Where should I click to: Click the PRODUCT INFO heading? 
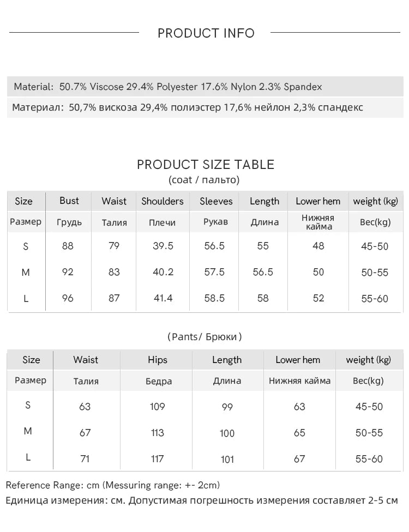click(206, 33)
